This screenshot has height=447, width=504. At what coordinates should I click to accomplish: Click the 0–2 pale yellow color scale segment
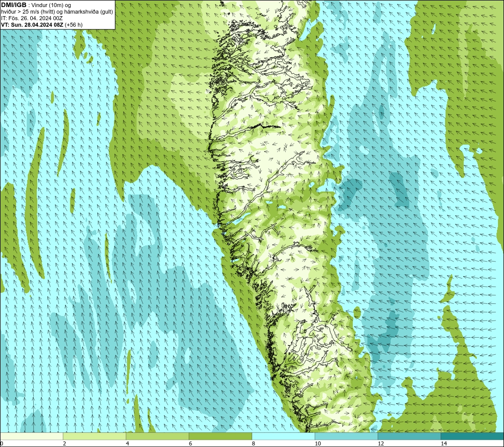[31, 436]
